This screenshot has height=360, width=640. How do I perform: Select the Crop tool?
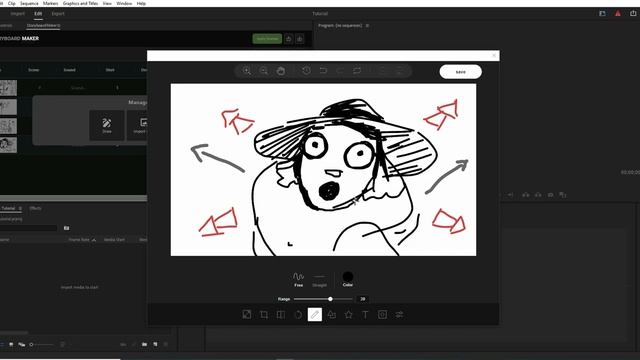(x=264, y=315)
